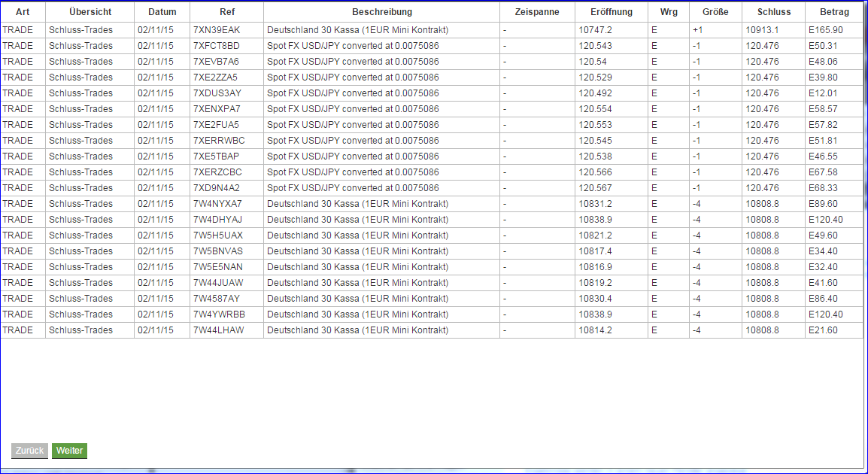The image size is (868, 474).
Task: Sort by the Datum column header
Action: (x=162, y=11)
